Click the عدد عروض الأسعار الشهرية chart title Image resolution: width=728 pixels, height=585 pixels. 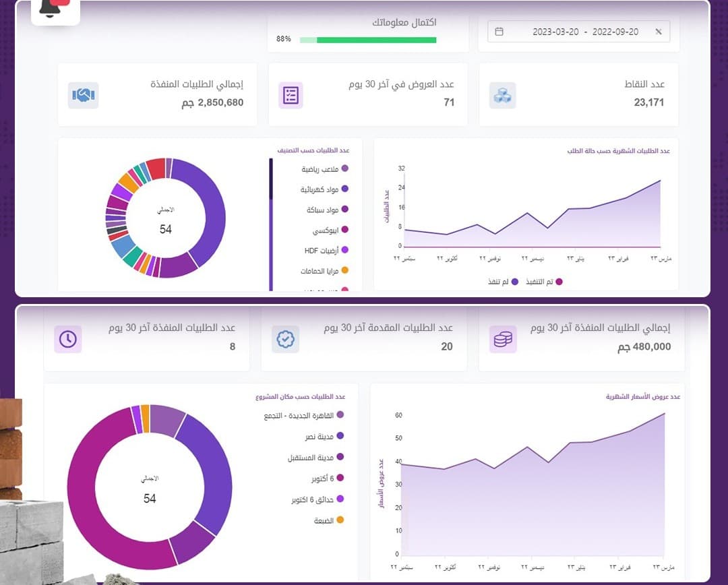point(643,396)
